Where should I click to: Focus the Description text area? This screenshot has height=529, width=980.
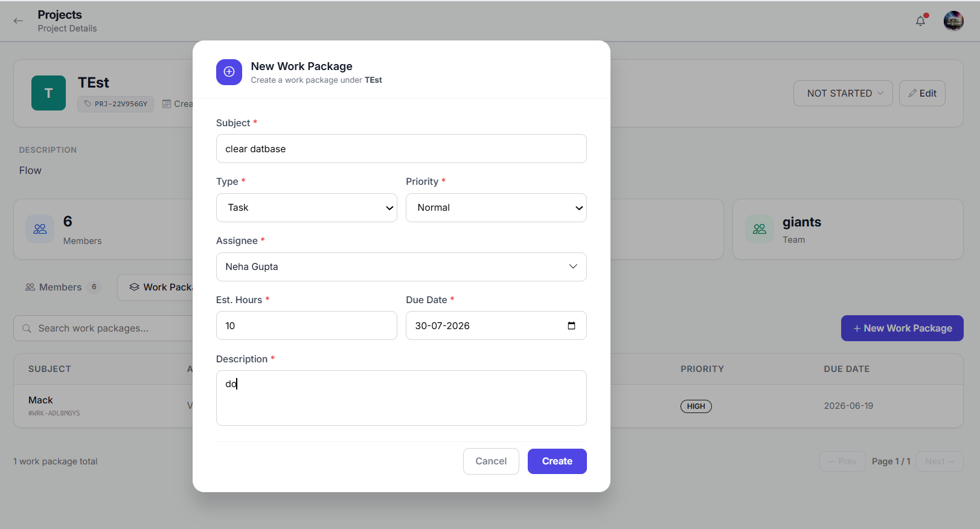[402, 398]
